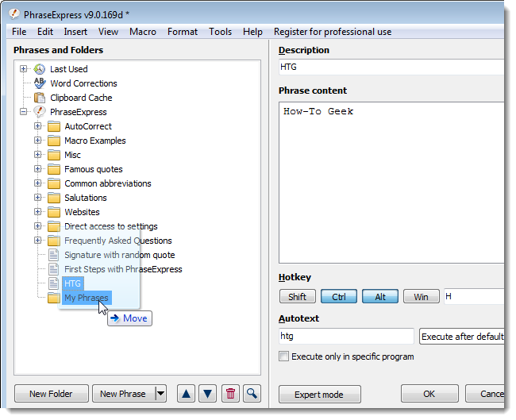Viewport: 516px width, 420px height.
Task: Click the AutoCorrect folder icon
Action: click(x=54, y=126)
